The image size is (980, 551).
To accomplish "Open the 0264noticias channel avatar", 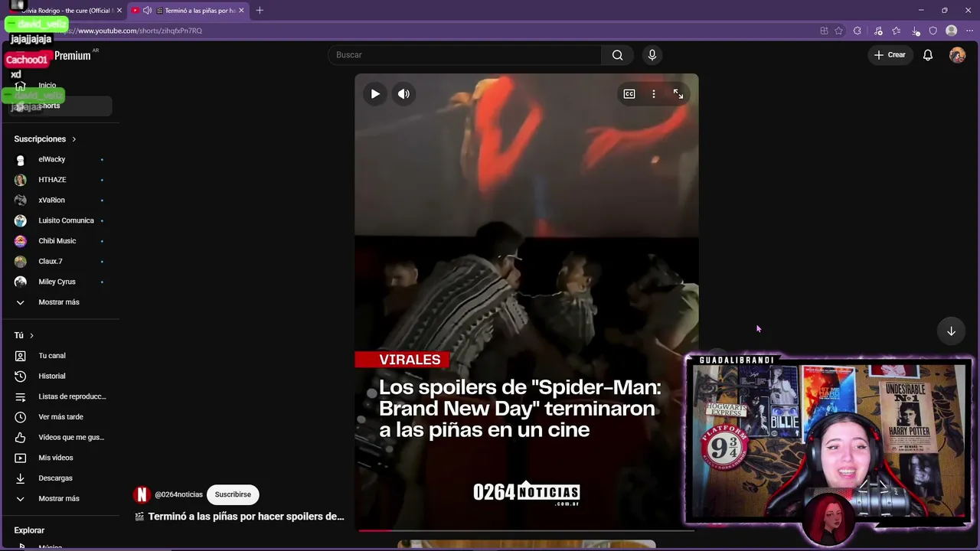I will click(x=142, y=494).
